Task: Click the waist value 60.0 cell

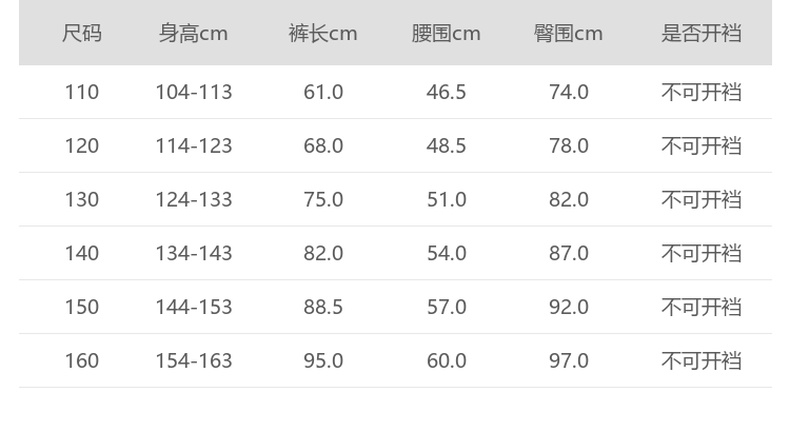Action: point(446,361)
